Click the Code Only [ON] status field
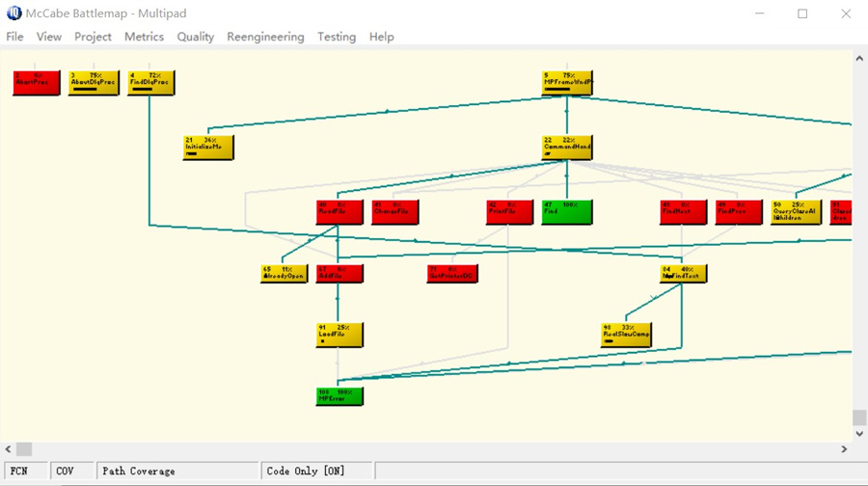The height and width of the screenshot is (486, 868). 316,472
